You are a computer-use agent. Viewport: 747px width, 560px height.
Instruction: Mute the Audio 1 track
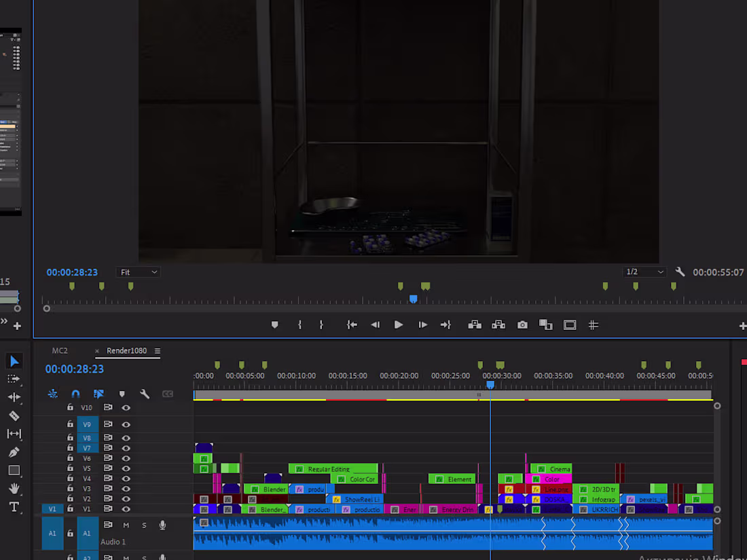pos(126,525)
